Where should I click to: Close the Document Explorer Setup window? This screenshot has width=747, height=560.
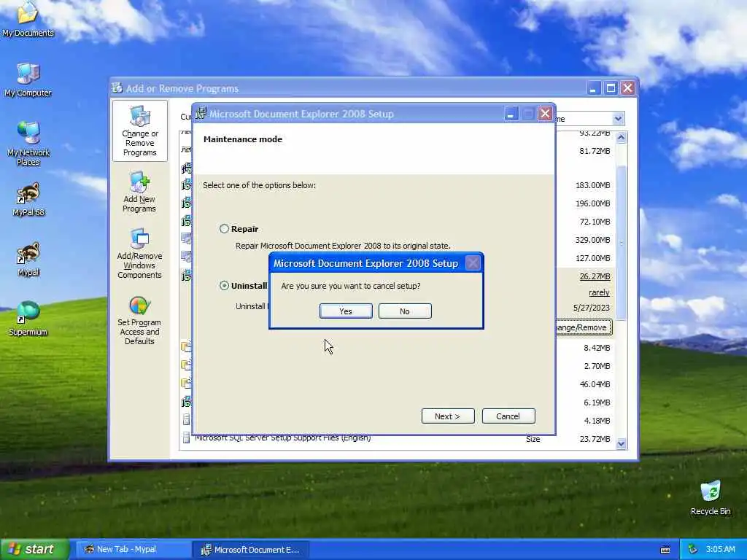(545, 114)
